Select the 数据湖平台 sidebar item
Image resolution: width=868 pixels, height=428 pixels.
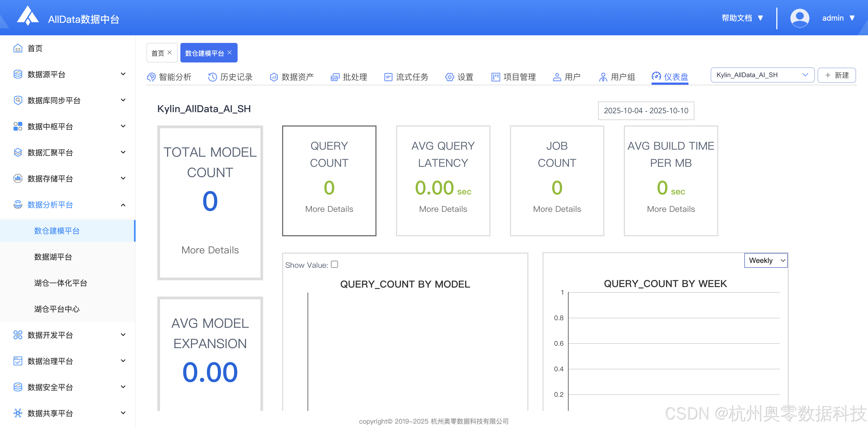53,257
